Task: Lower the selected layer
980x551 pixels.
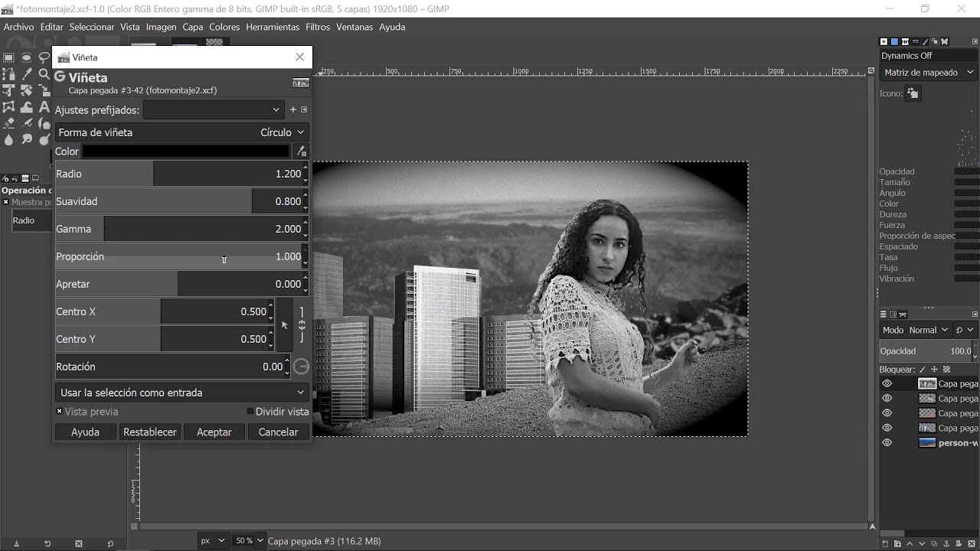Action: pos(922,544)
